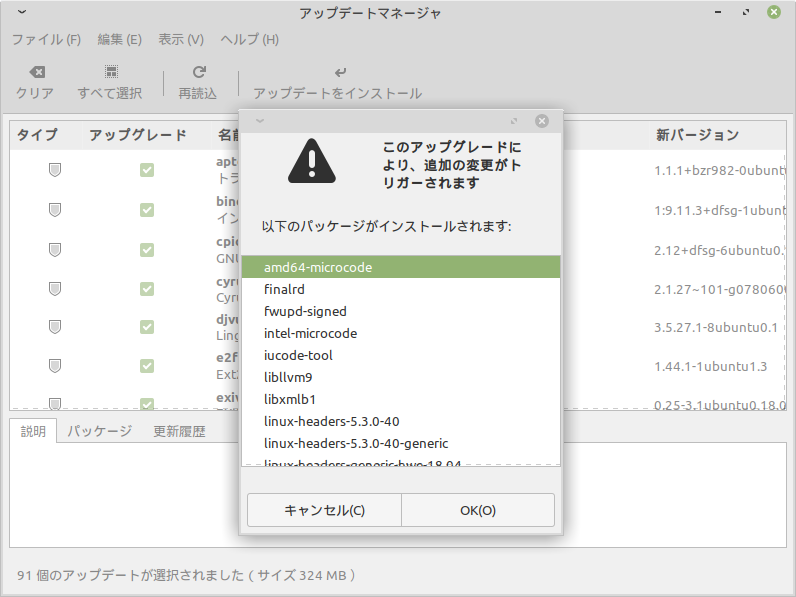Click the dialog's maximize icon
Image resolution: width=796 pixels, height=597 pixels.
point(514,121)
